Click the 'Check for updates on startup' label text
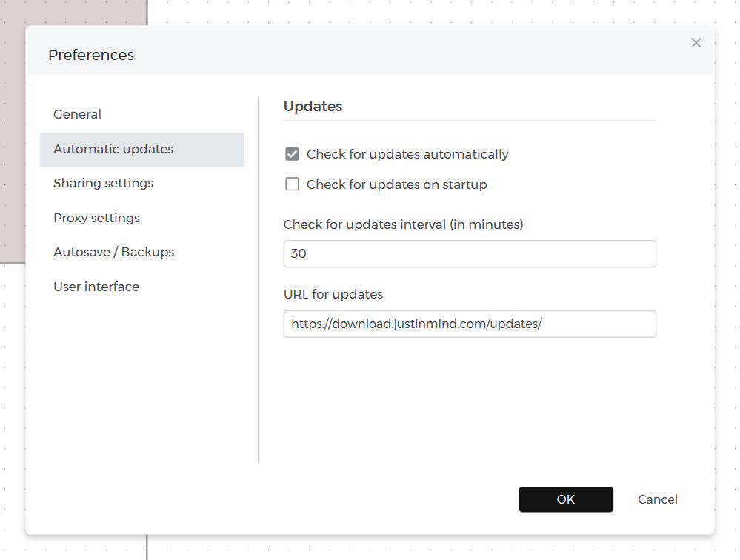Image resolution: width=740 pixels, height=560 pixels. (396, 184)
